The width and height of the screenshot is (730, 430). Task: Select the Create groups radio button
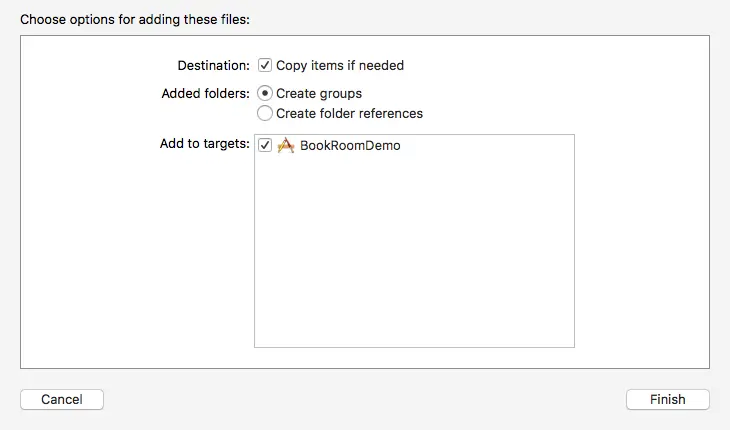coord(265,93)
